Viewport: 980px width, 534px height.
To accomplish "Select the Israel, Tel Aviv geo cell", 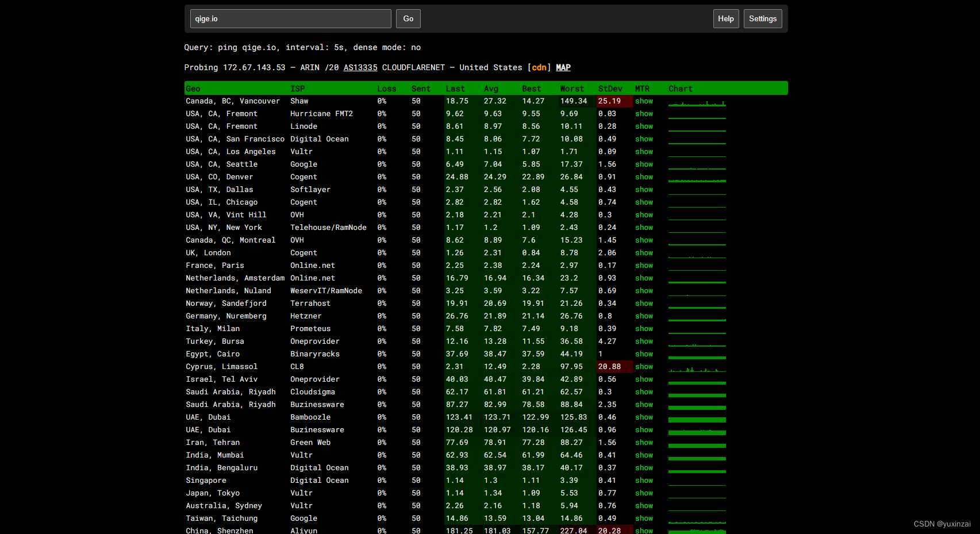I will tap(221, 379).
